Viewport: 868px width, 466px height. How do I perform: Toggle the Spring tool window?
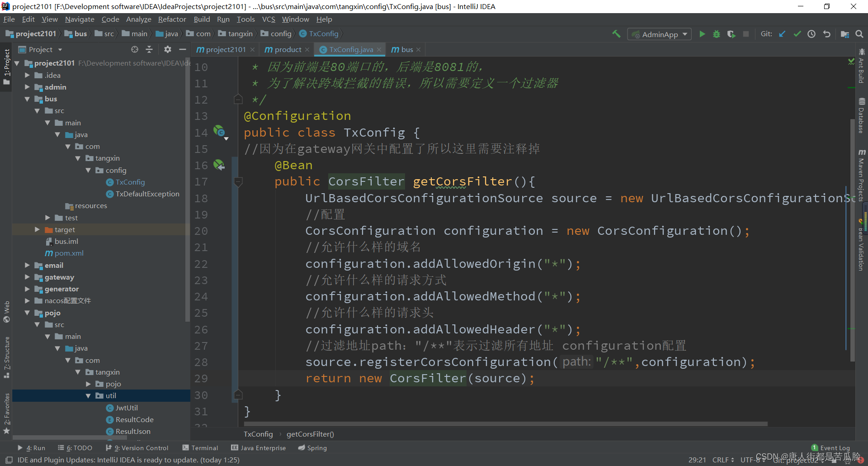312,448
